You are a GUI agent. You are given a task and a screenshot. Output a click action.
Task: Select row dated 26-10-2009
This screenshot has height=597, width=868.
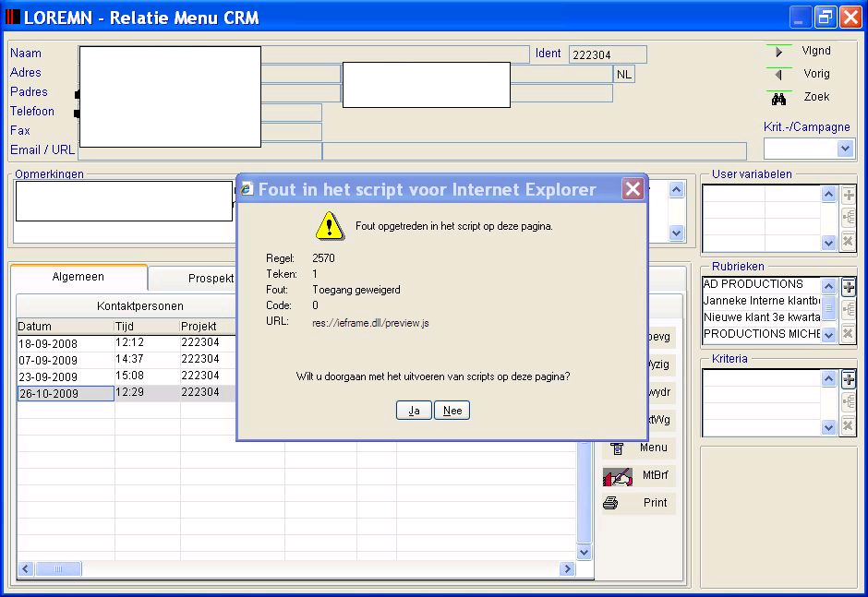click(127, 393)
